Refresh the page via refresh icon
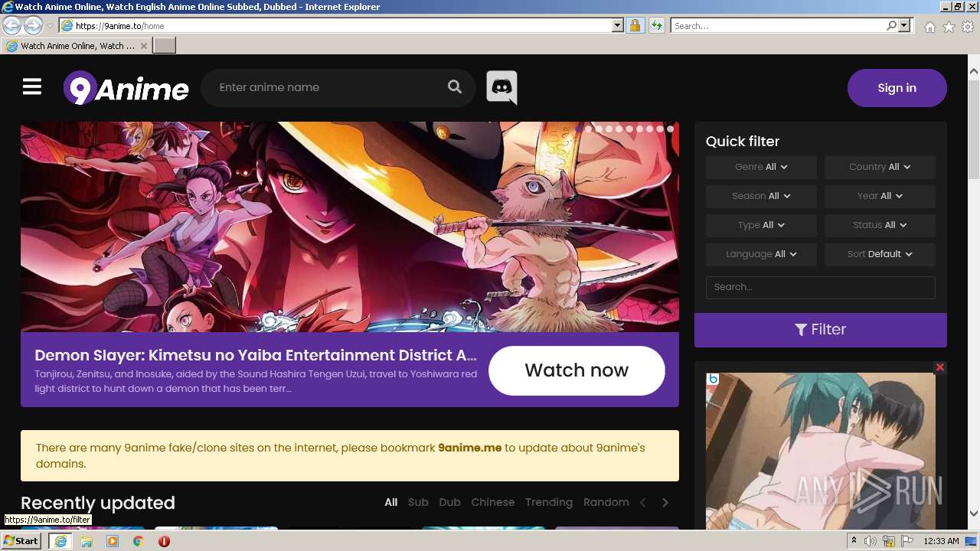The height and width of the screenshot is (551, 980). click(x=656, y=25)
